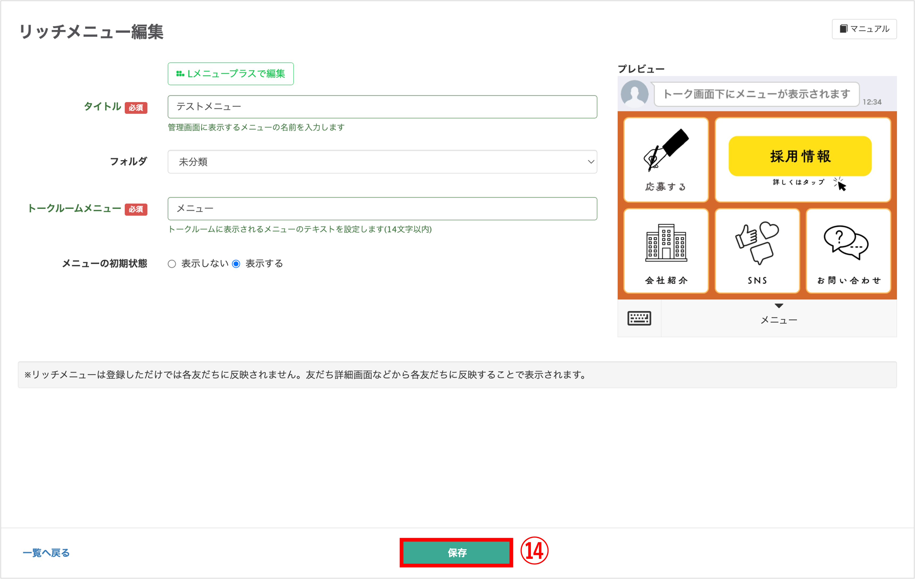Image resolution: width=915 pixels, height=588 pixels.
Task: Click the SNS thumbs-up heart icon
Action: pos(757,242)
